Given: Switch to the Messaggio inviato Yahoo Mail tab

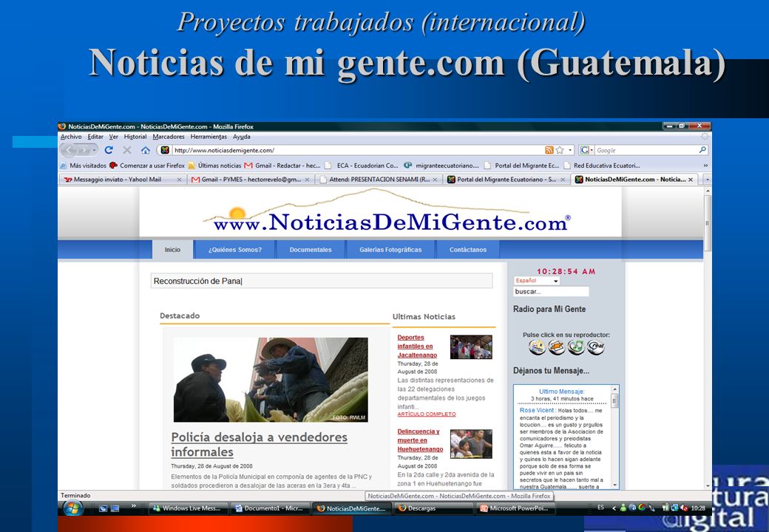Looking at the screenshot, I should (123, 180).
